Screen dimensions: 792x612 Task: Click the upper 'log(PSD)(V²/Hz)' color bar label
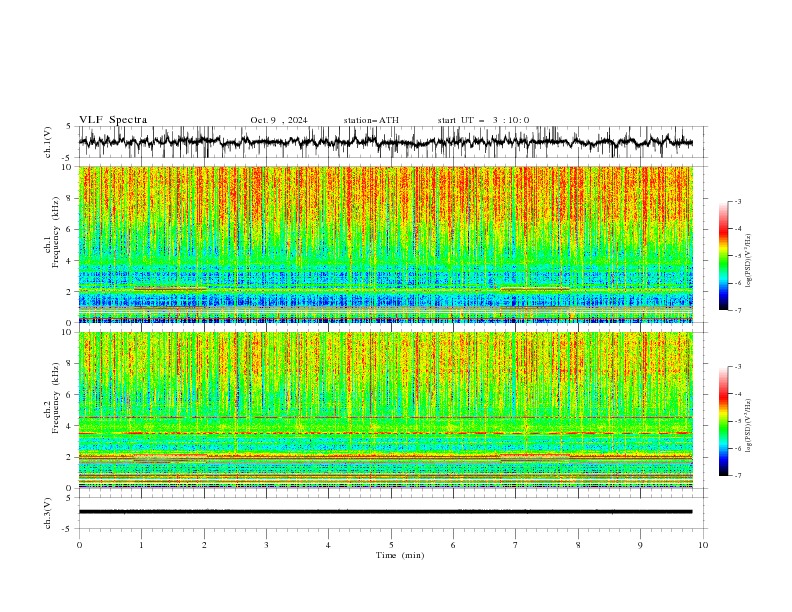749,261
